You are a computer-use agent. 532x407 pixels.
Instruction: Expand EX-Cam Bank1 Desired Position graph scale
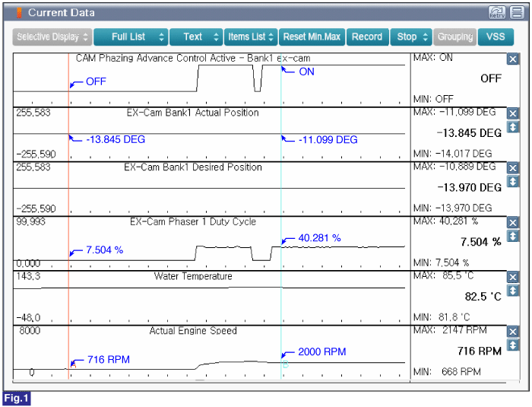pyautogui.click(x=512, y=181)
